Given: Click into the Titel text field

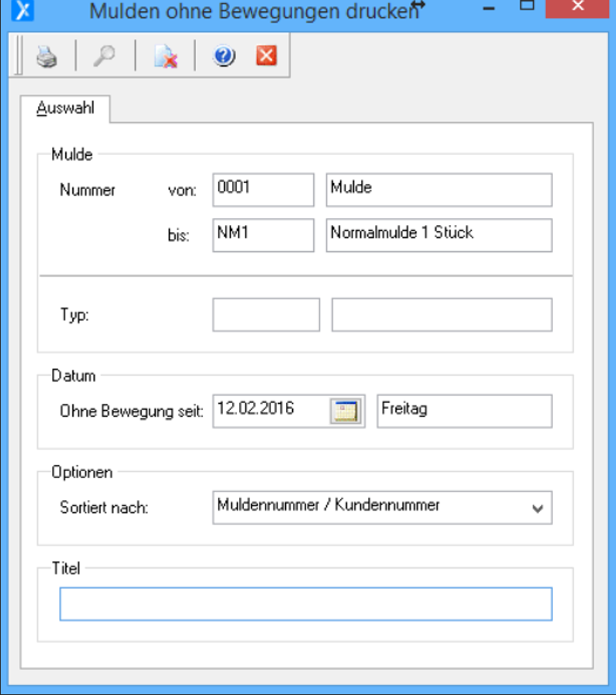Looking at the screenshot, I should 306,604.
